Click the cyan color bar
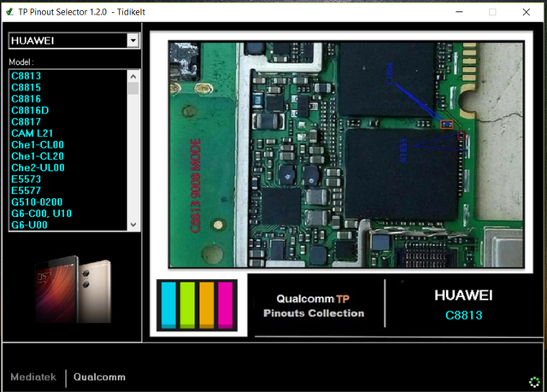 point(169,305)
